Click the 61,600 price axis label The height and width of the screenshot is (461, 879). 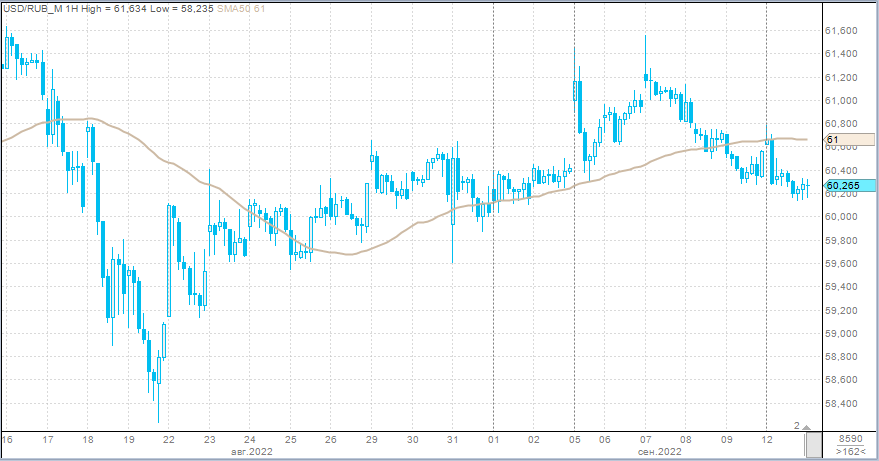(842, 31)
